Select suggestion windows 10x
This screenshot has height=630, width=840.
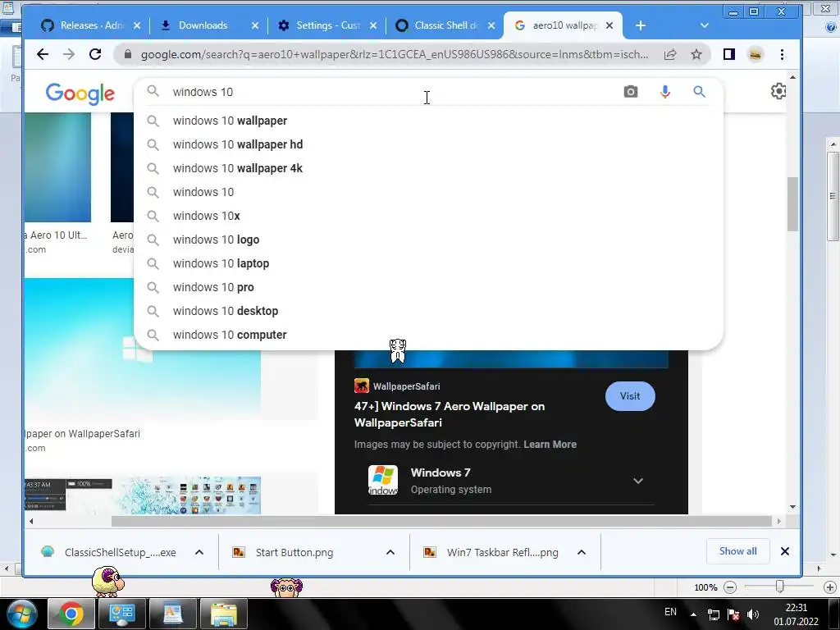[x=428, y=216]
